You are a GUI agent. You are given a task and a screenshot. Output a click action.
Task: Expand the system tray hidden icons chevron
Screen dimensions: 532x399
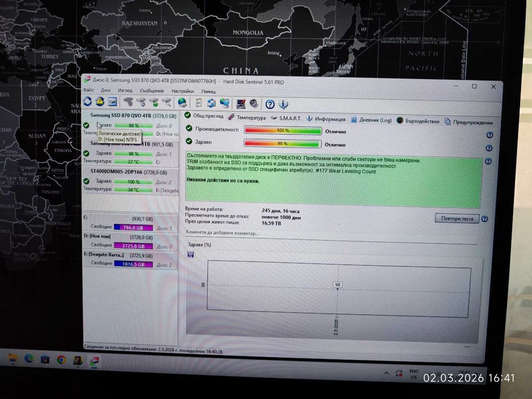387,373
